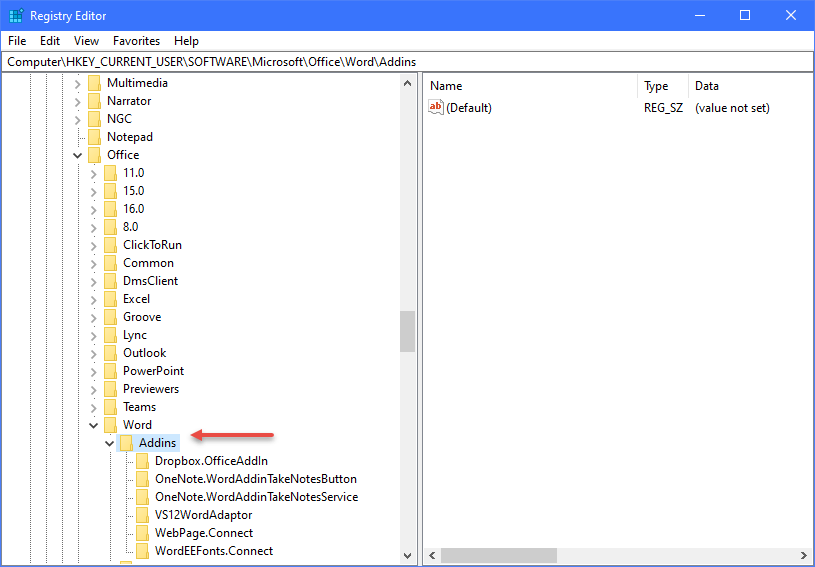Click the Narrator folder icon

(x=94, y=101)
